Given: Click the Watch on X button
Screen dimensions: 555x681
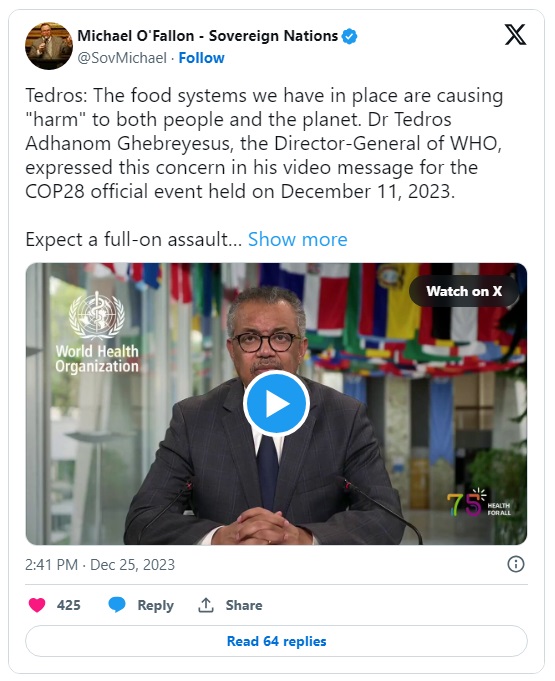Looking at the screenshot, I should (464, 291).
